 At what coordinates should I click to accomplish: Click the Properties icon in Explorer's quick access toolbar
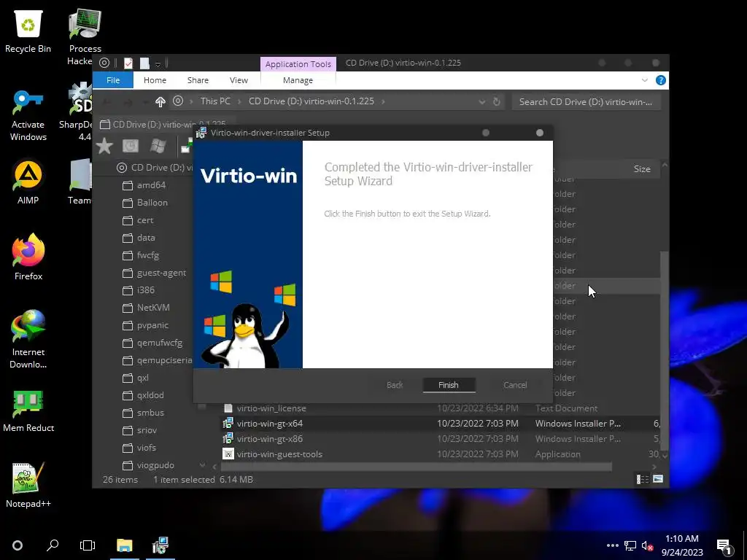click(x=128, y=63)
